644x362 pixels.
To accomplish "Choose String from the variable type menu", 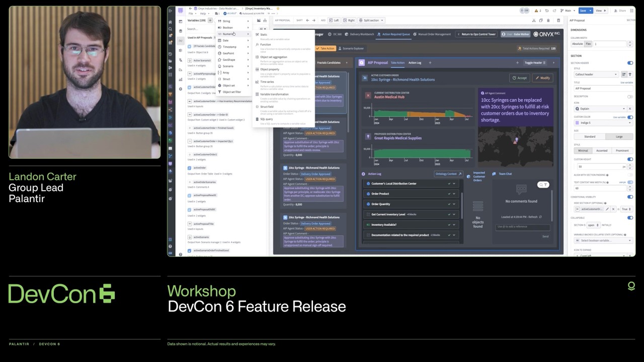I will tap(233, 21).
